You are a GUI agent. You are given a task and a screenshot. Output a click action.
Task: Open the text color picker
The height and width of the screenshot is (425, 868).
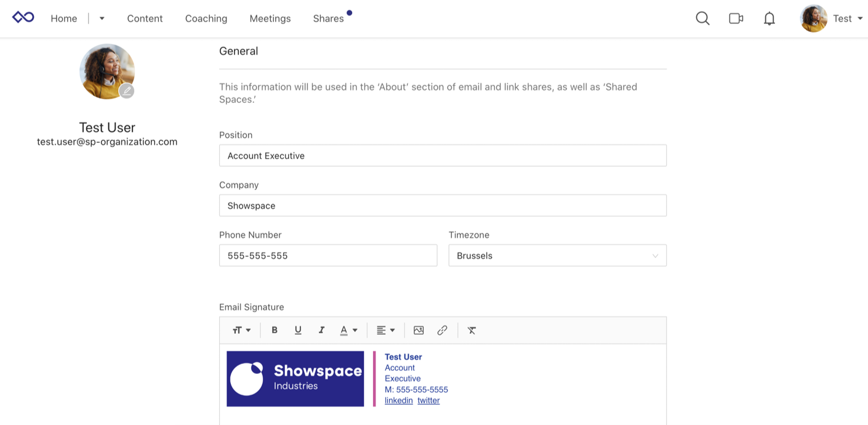coord(348,330)
